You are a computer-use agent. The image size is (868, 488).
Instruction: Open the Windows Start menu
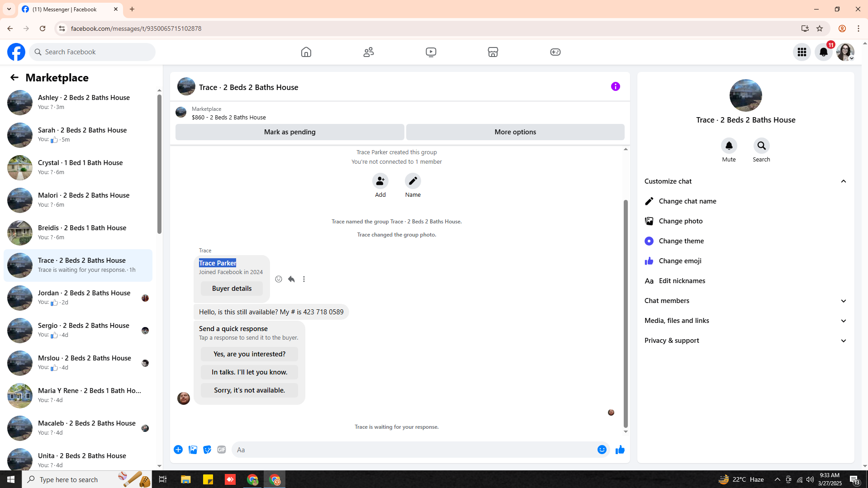tap(11, 479)
